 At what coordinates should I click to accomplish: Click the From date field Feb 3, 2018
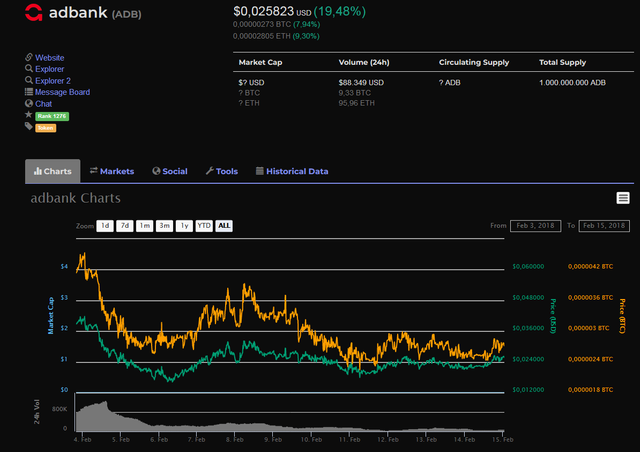click(536, 226)
